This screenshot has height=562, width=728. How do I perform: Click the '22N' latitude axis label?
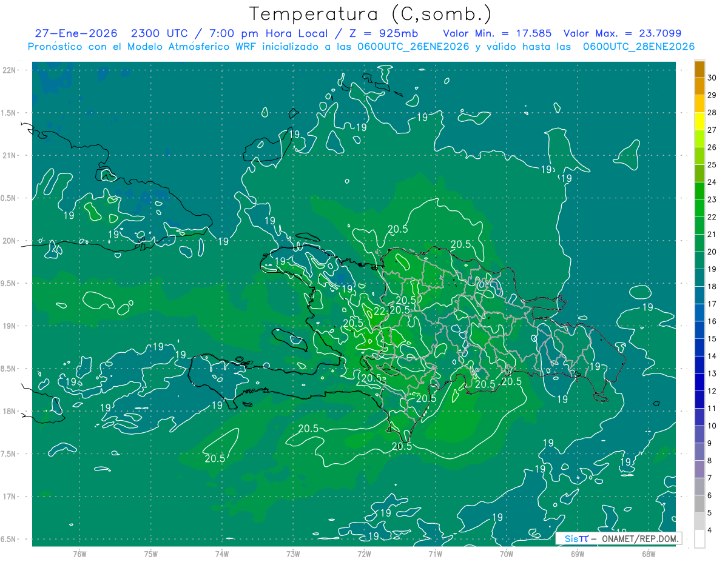click(x=10, y=70)
